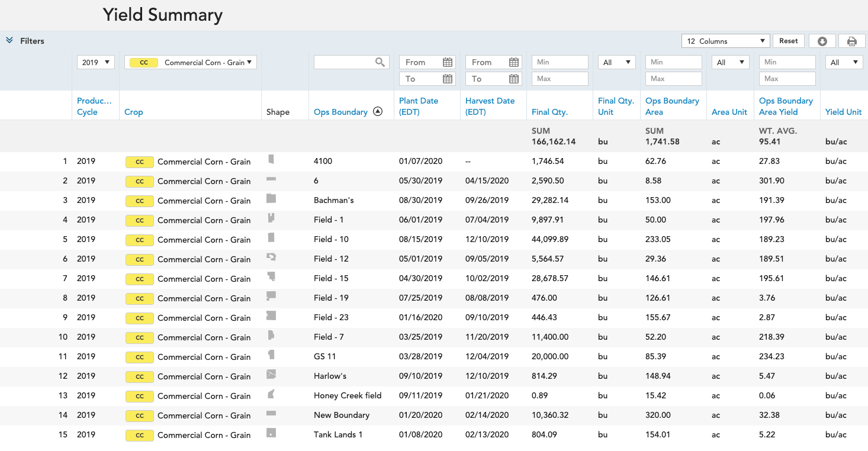Click the 44,099.89 quantity cell
This screenshot has width=868, height=451.
point(550,239)
